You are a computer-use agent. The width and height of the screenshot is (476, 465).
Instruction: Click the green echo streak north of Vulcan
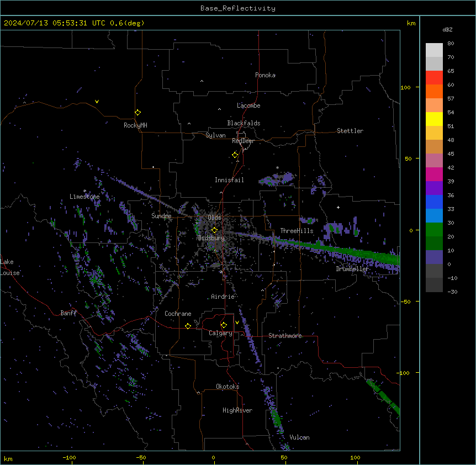click(x=276, y=419)
